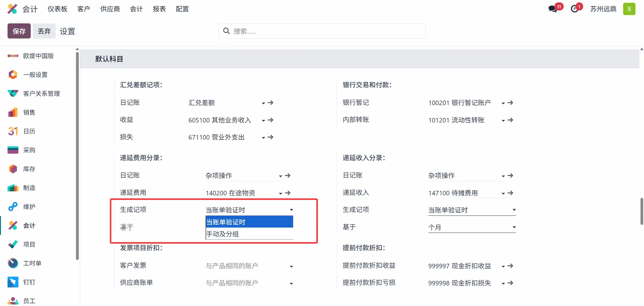Open the Calendar settings icon
This screenshot has height=306, width=644.
[13, 131]
